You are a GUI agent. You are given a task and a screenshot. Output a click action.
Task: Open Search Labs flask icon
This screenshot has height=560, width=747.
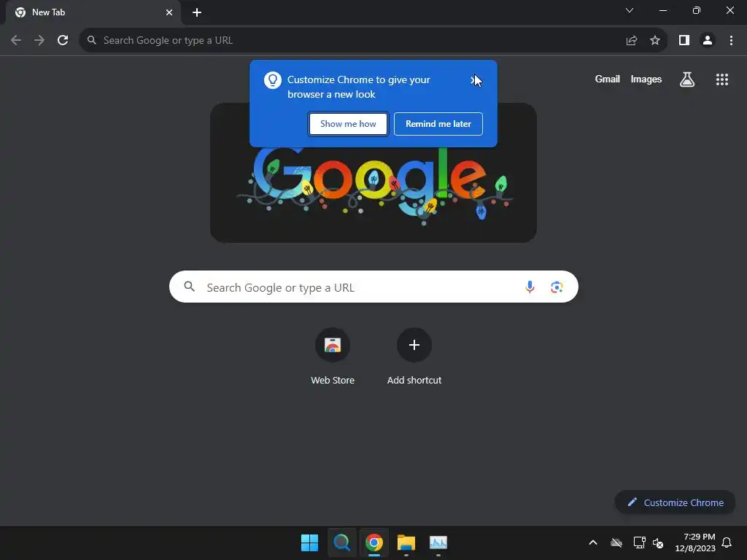coord(687,79)
